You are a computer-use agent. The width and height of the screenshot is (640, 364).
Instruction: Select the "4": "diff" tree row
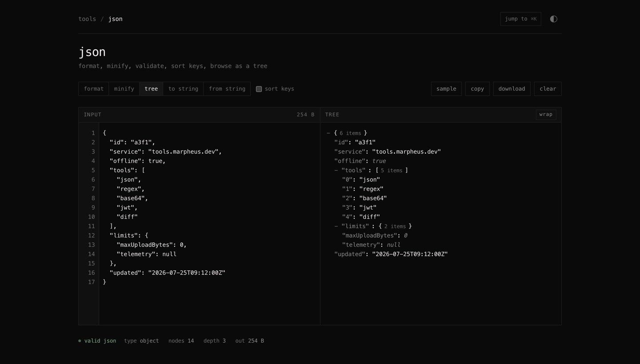coord(361,217)
